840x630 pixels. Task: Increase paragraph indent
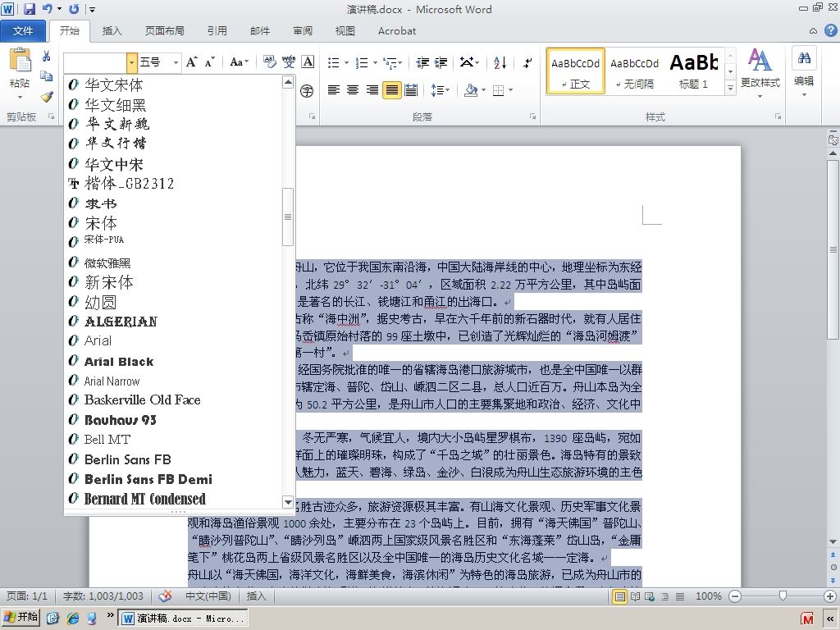441,62
